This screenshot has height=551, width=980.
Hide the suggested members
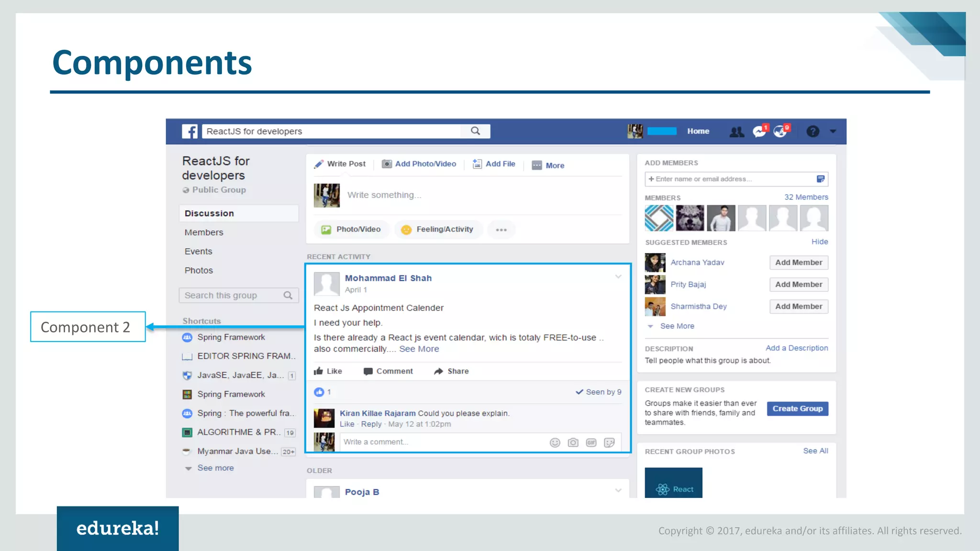pos(819,242)
